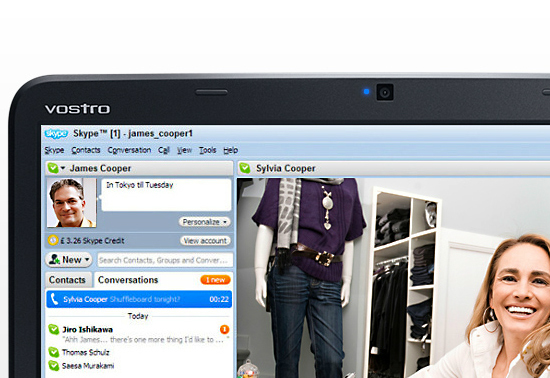
Task: Click the orange '1 new' badge
Action: click(x=215, y=280)
